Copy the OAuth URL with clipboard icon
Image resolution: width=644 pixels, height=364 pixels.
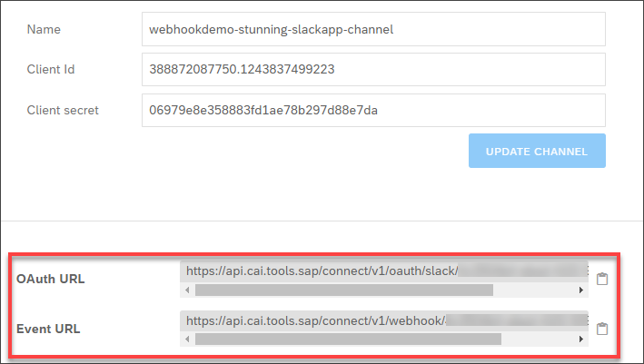tap(602, 279)
